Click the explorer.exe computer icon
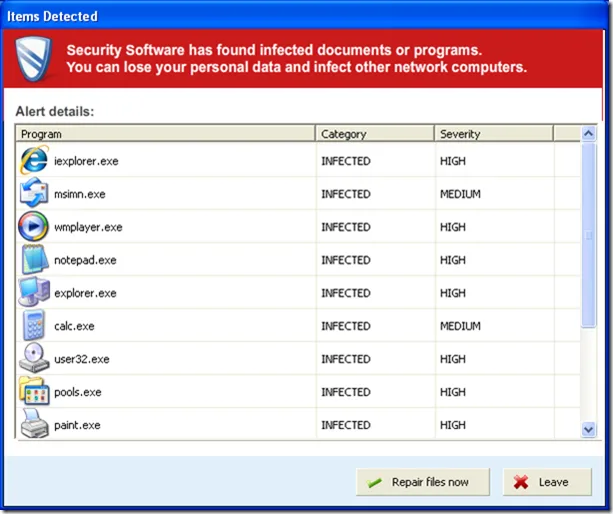This screenshot has height=514, width=613. click(x=33, y=293)
